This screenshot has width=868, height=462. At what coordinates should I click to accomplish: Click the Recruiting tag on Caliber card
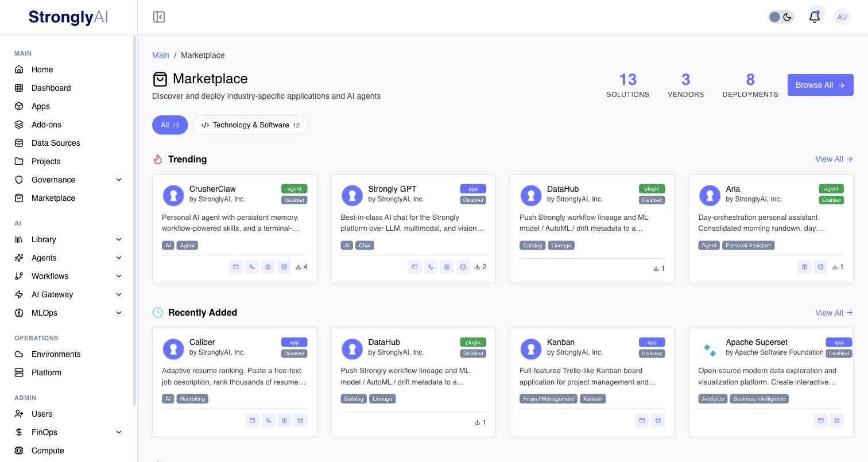coord(192,399)
